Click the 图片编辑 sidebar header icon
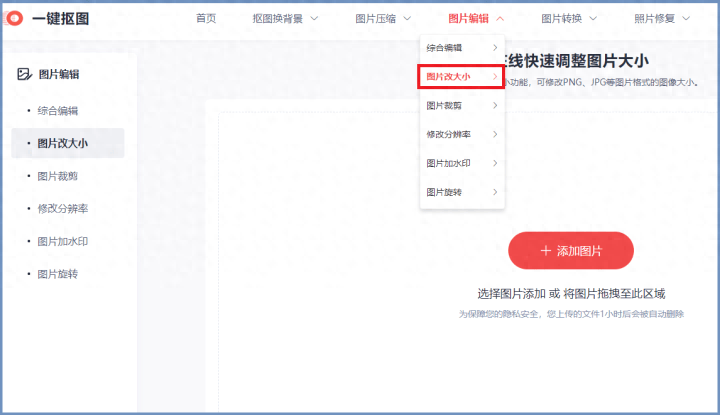The height and width of the screenshot is (415, 720). click(x=25, y=74)
